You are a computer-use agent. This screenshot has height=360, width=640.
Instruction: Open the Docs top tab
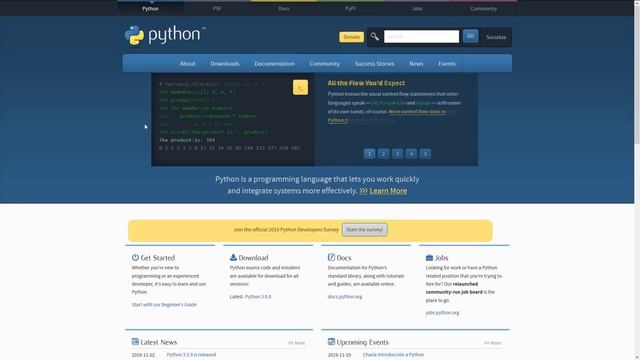284,8
